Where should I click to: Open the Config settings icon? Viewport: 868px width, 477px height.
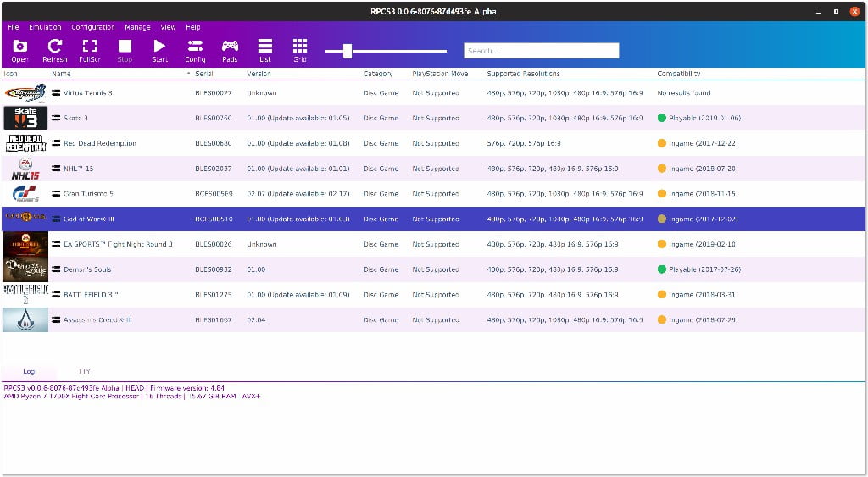click(x=195, y=49)
